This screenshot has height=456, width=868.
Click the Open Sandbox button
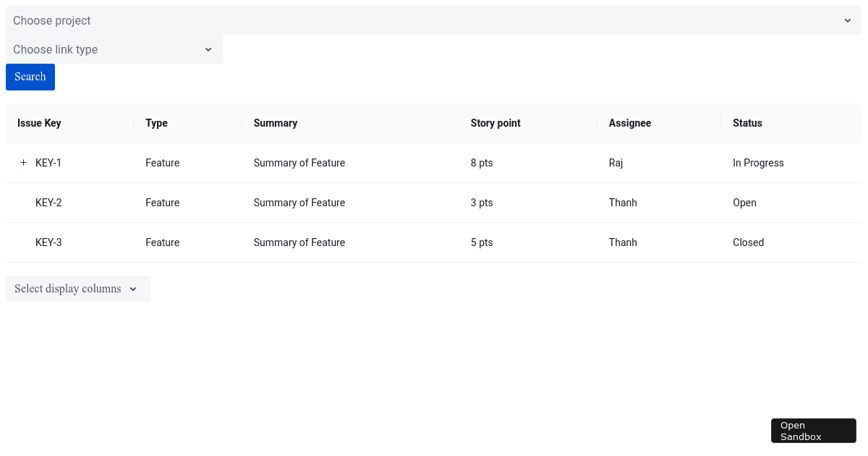click(x=813, y=431)
